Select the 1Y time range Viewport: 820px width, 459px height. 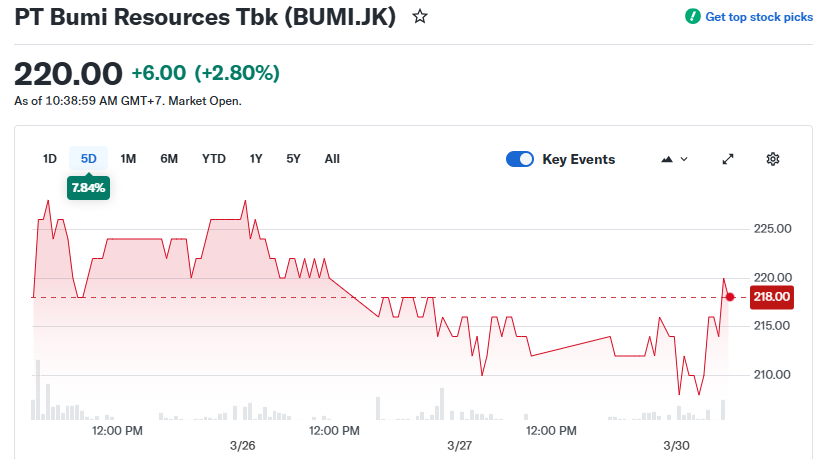click(256, 159)
